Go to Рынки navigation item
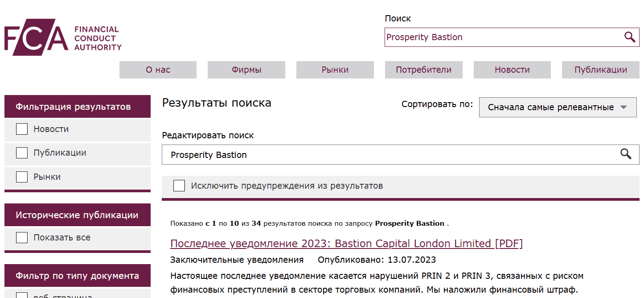The image size is (644, 298). [335, 70]
